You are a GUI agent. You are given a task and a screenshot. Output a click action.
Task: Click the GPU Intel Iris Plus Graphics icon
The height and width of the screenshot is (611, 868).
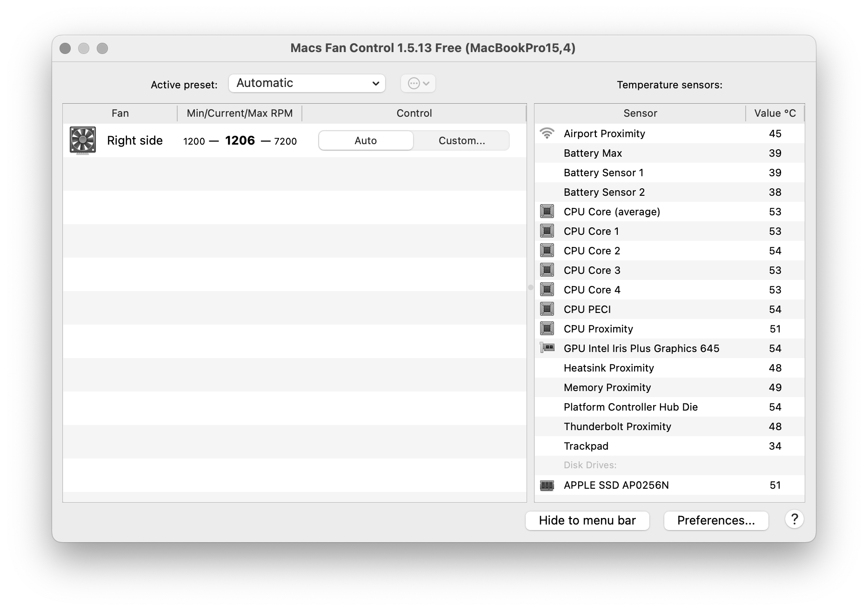[547, 348]
